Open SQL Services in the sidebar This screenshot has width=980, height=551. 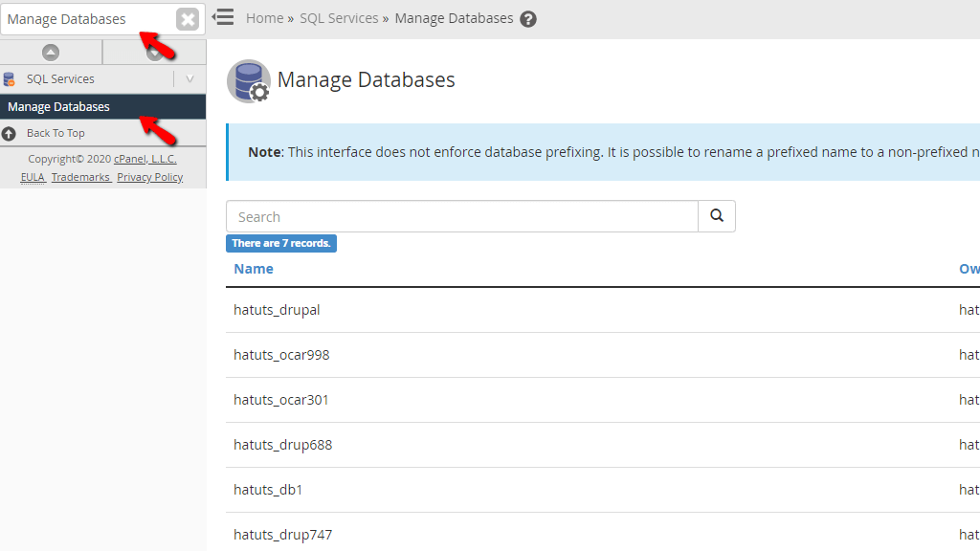coord(60,79)
